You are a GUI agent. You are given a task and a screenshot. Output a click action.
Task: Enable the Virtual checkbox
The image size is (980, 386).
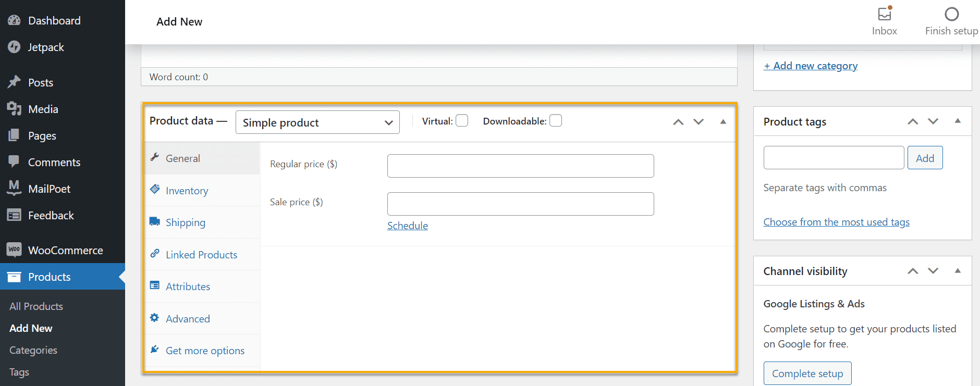click(462, 121)
